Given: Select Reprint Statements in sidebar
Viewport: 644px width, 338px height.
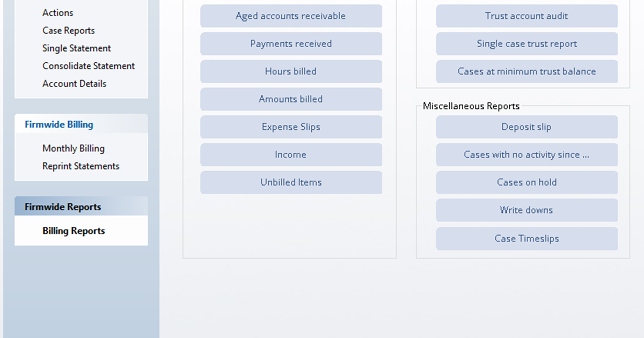Looking at the screenshot, I should click(80, 166).
